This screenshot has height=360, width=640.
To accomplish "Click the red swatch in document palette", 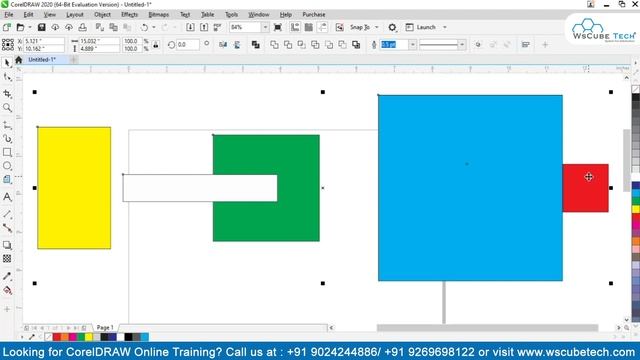I will (x=57, y=337).
